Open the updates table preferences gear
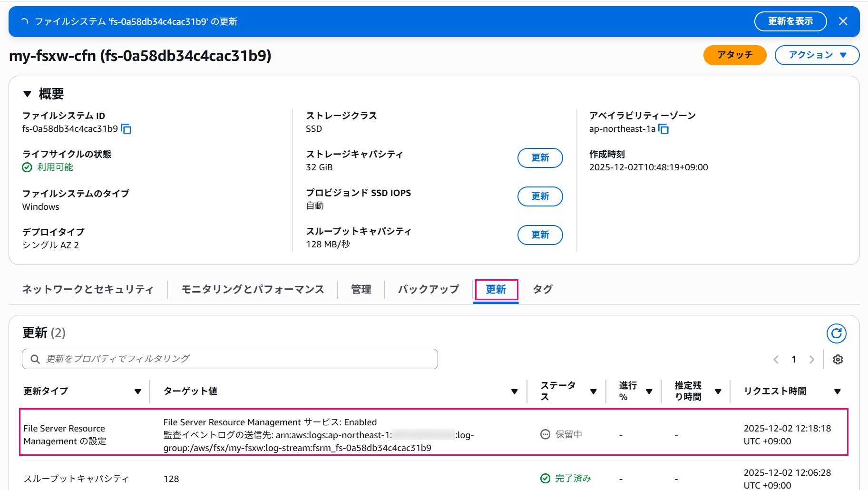Screen dimensions: 868x490 838,359
